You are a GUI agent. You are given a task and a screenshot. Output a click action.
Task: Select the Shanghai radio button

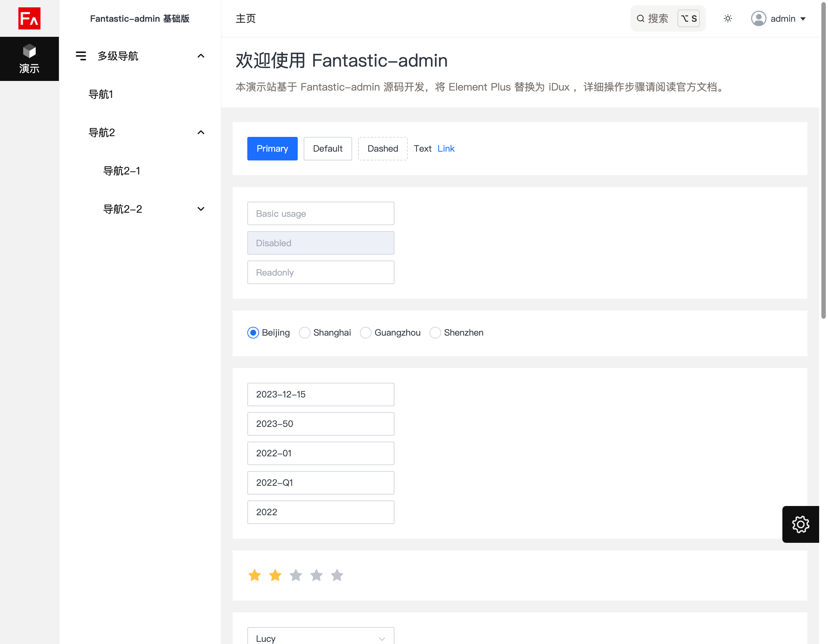(304, 333)
